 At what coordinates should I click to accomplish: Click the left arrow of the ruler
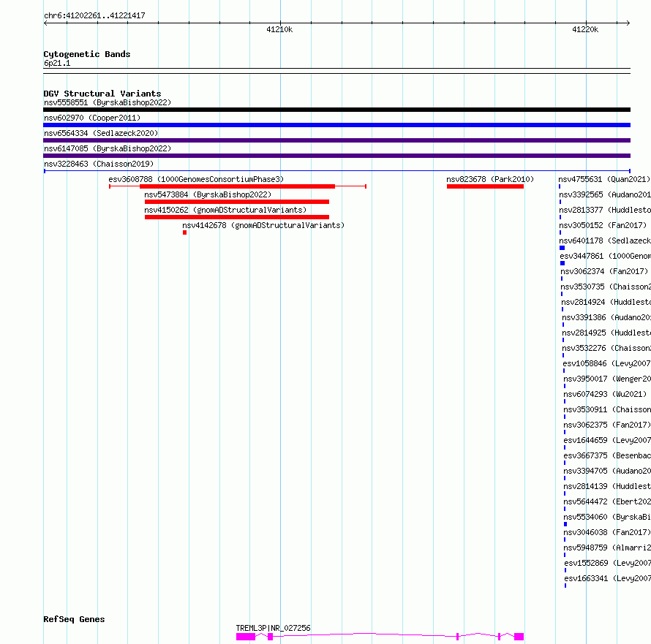(45, 23)
